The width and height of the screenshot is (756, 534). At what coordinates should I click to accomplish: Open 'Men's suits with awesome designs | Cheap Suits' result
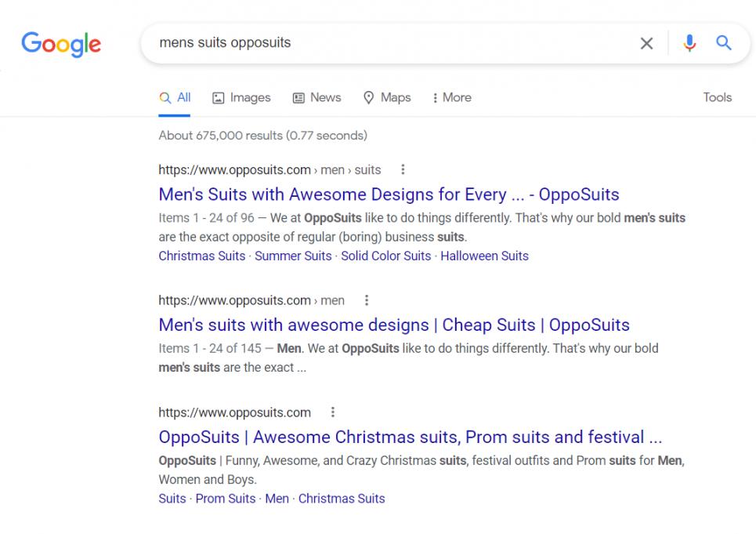click(x=394, y=325)
